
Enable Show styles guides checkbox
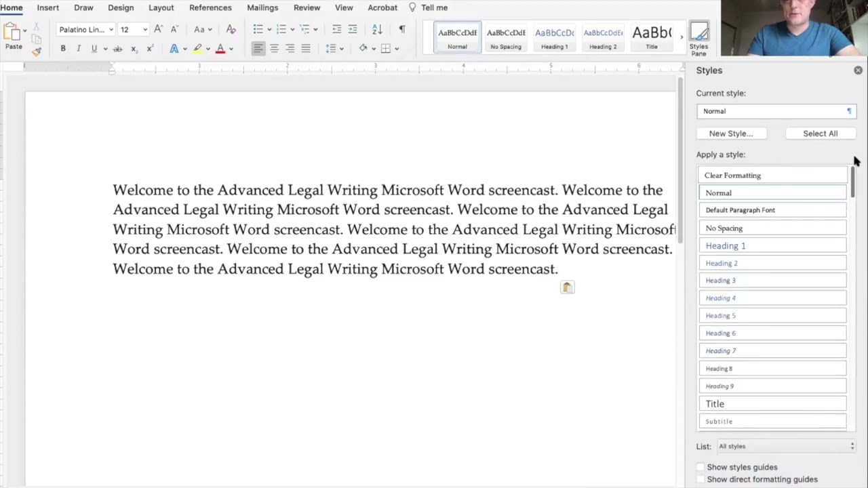(x=701, y=467)
